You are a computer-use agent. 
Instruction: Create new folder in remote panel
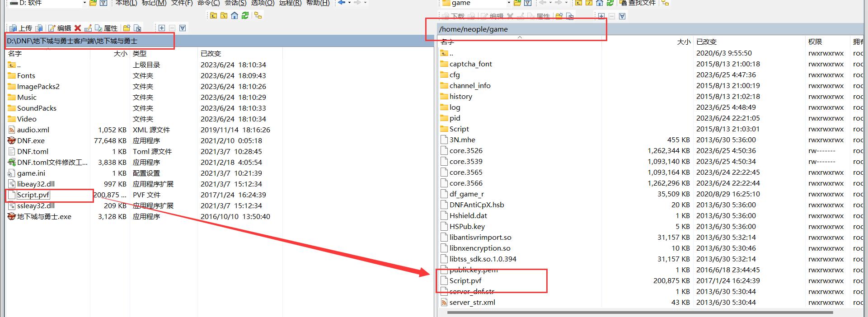559,16
